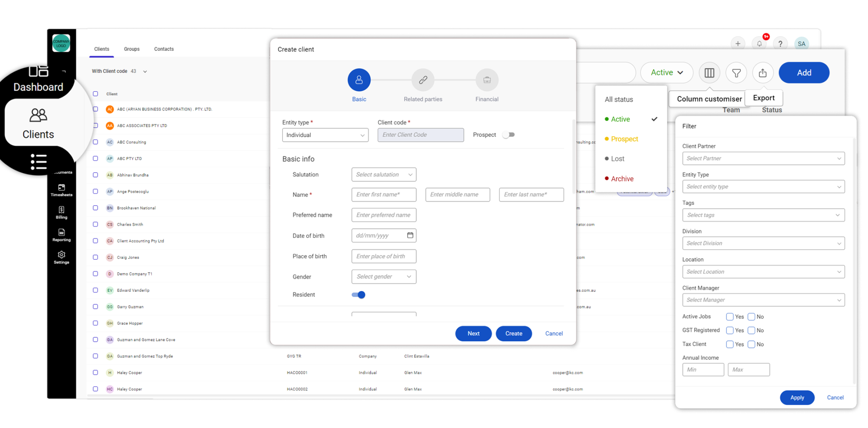Open the notifications bell
The image size is (868, 428).
[x=759, y=43]
